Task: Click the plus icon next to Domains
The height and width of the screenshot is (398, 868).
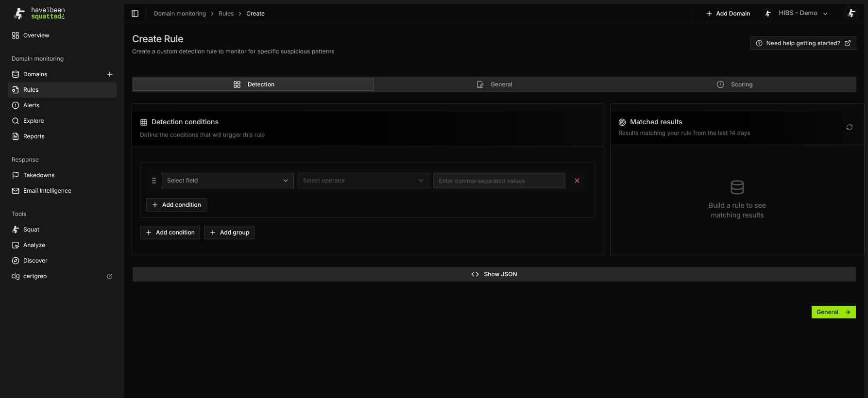Action: click(x=110, y=74)
